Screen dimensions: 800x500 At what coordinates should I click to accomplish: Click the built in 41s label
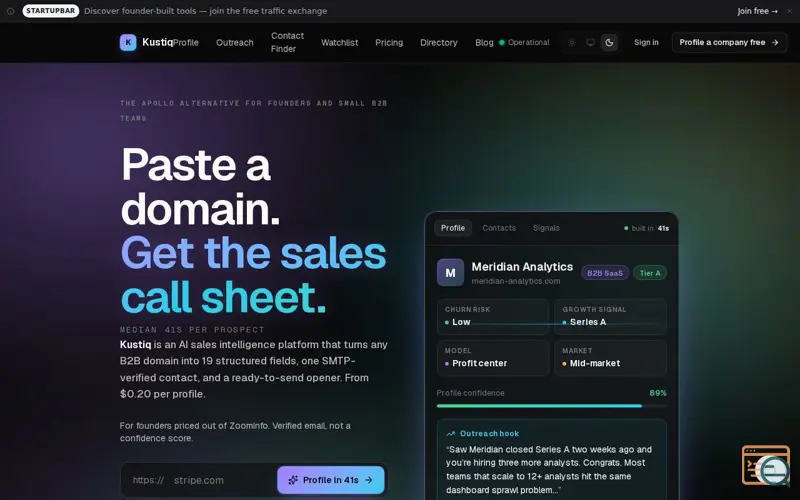point(646,228)
